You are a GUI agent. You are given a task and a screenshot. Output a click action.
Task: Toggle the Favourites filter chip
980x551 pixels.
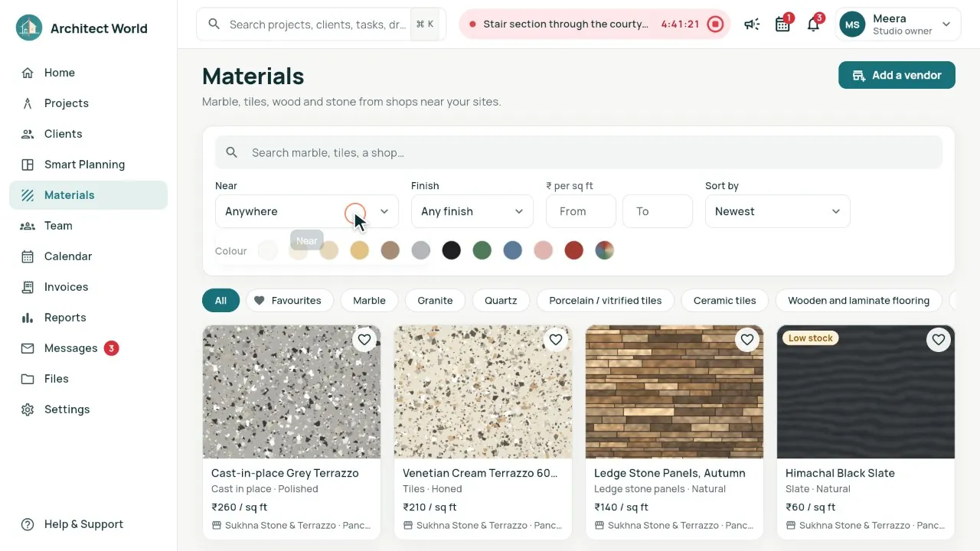(289, 301)
